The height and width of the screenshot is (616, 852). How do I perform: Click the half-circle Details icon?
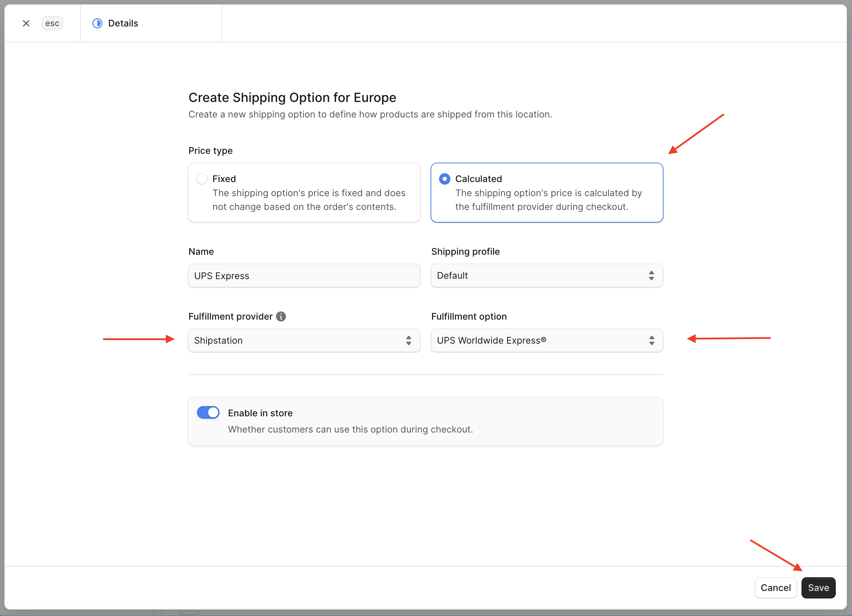(97, 23)
